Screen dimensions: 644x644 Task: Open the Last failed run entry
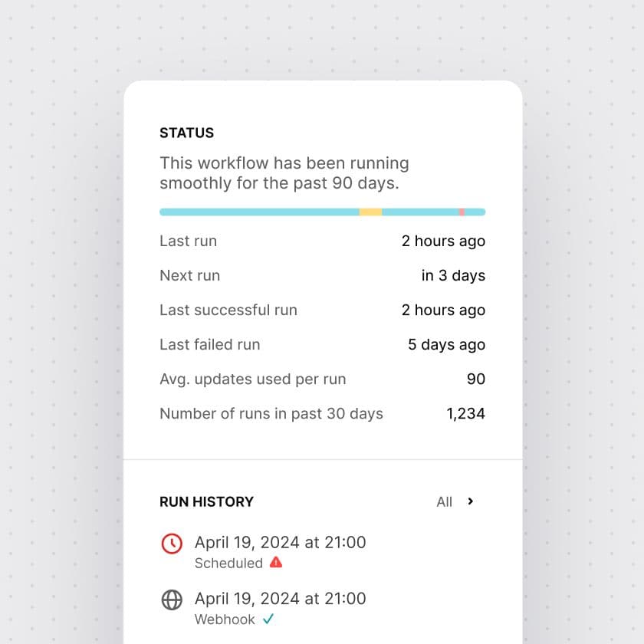click(210, 344)
